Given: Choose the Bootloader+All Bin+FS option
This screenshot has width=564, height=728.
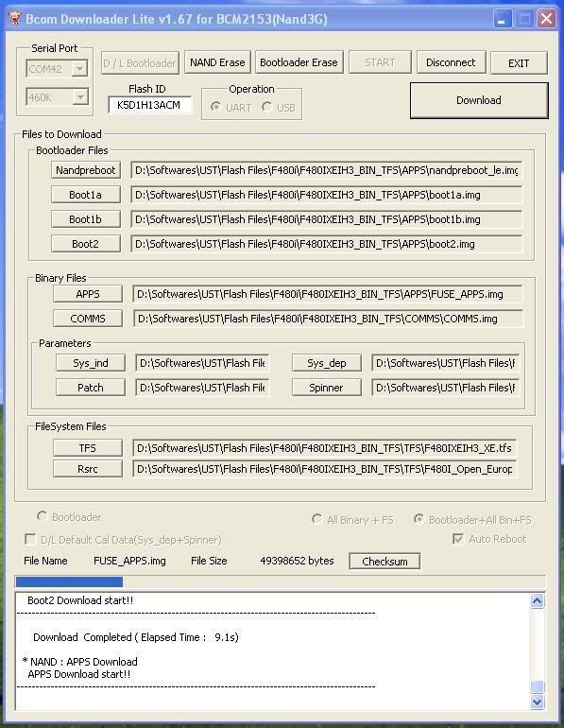Looking at the screenshot, I should click(419, 519).
